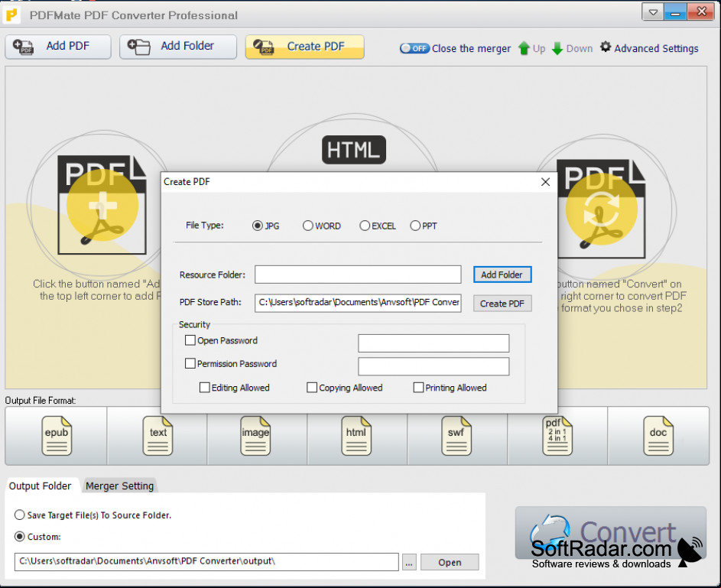Image resolution: width=721 pixels, height=588 pixels.
Task: Open Advanced Settings gear
Action: pyautogui.click(x=649, y=48)
